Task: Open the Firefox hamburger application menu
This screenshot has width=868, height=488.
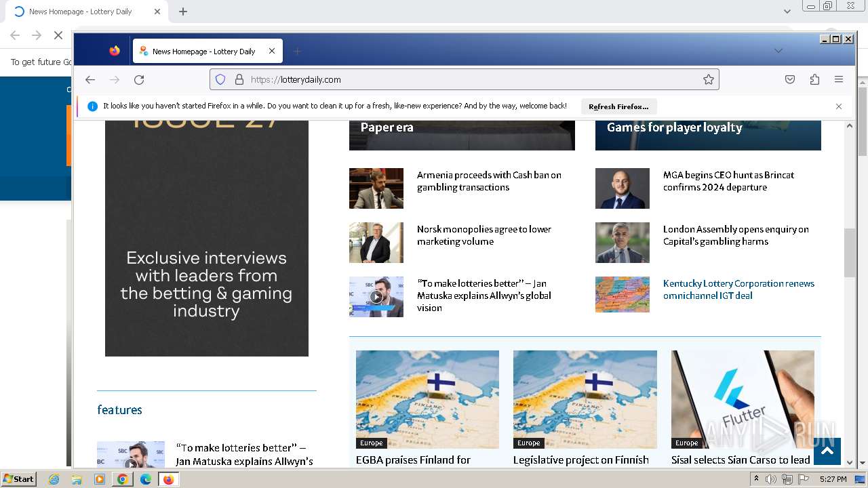Action: (x=839, y=79)
